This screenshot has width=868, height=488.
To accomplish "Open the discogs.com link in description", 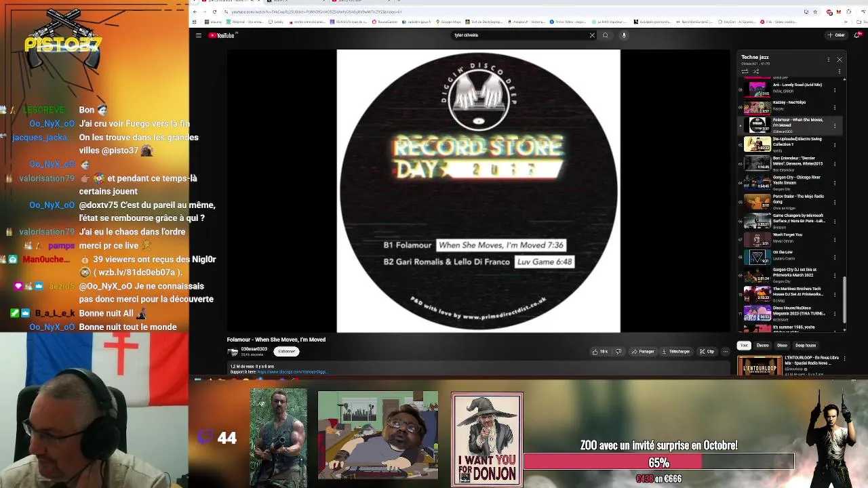I will pyautogui.click(x=292, y=372).
